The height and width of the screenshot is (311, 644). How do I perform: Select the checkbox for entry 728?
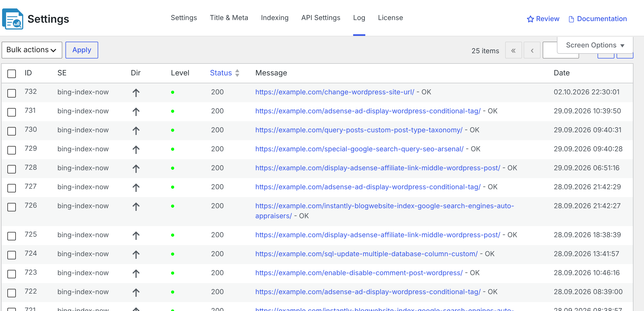[12, 169]
